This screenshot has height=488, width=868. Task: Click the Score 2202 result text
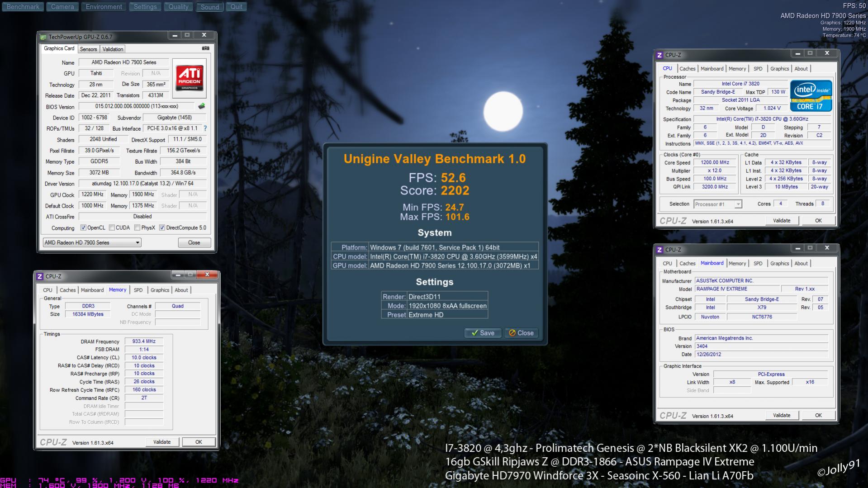click(434, 190)
